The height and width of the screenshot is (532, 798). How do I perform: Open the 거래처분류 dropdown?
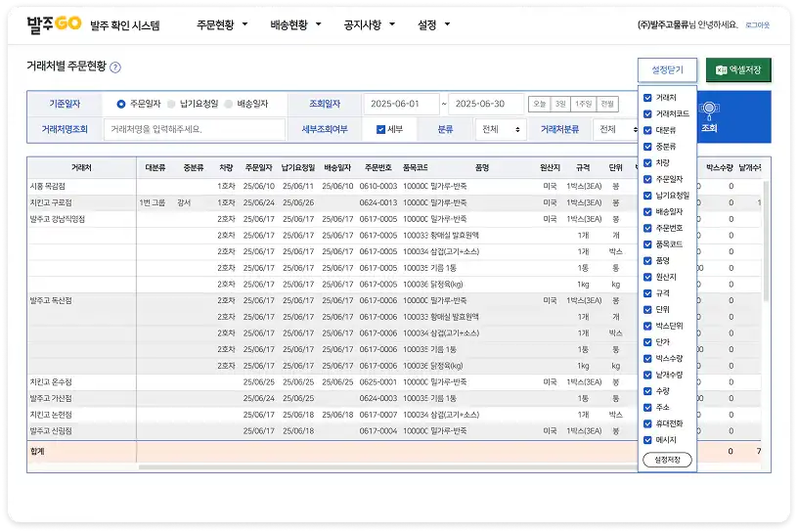[616, 129]
